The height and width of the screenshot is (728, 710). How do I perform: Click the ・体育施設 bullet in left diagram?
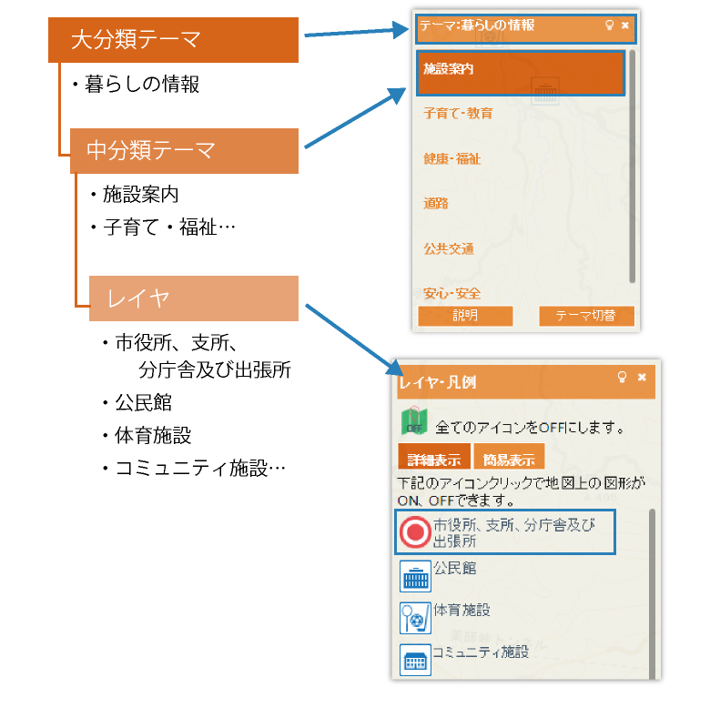147,436
